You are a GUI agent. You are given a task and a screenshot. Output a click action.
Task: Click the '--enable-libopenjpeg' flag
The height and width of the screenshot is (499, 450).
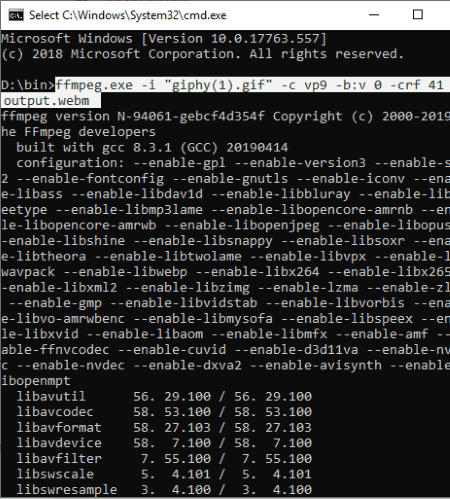[x=242, y=225]
